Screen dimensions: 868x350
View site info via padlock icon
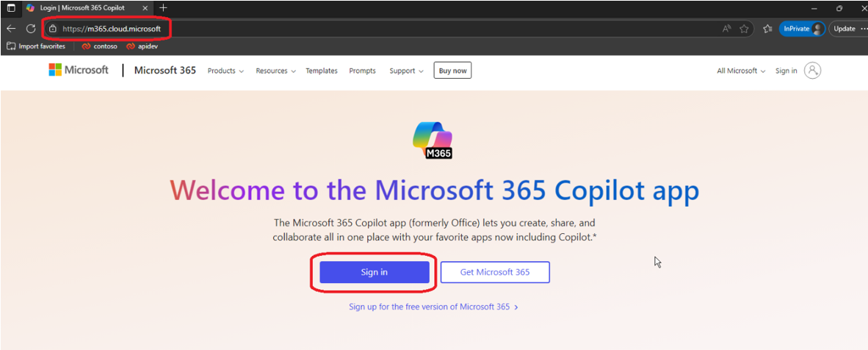(53, 29)
